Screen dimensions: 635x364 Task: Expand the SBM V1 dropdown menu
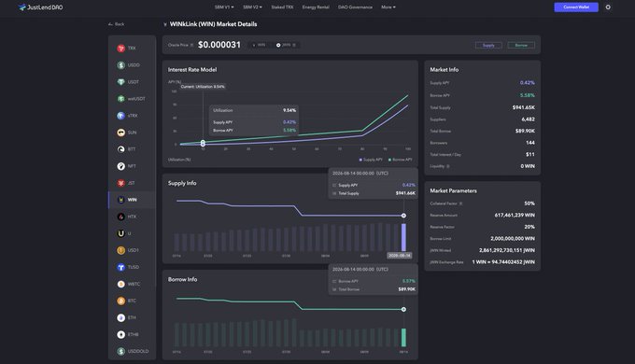click(224, 7)
